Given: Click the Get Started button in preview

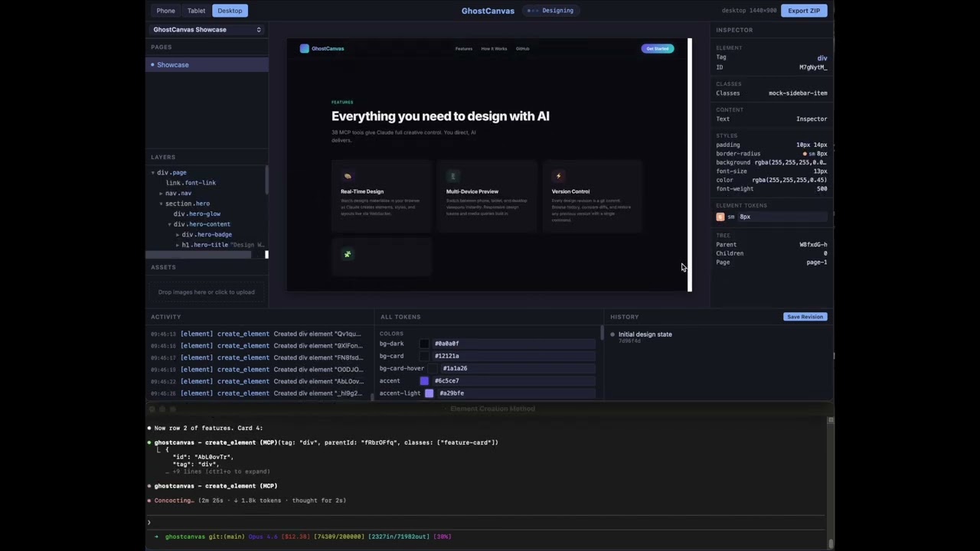Looking at the screenshot, I should (658, 49).
